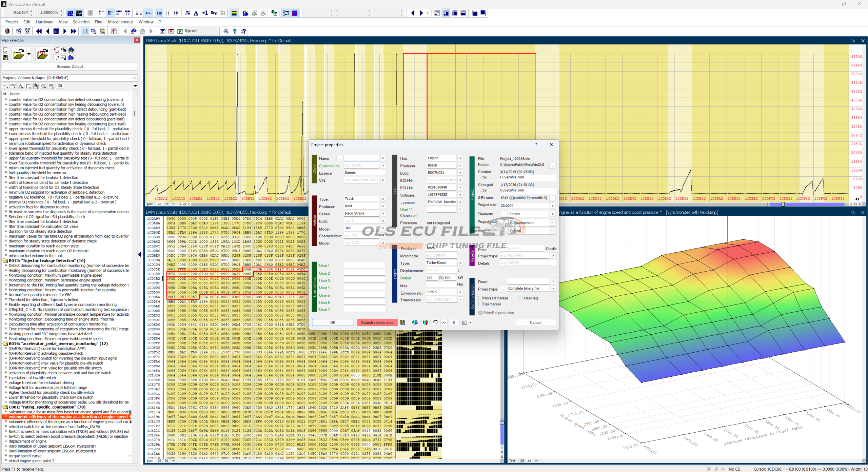Click the speech bubble comment icon
Screen dimensions: 868x472
tap(436, 322)
